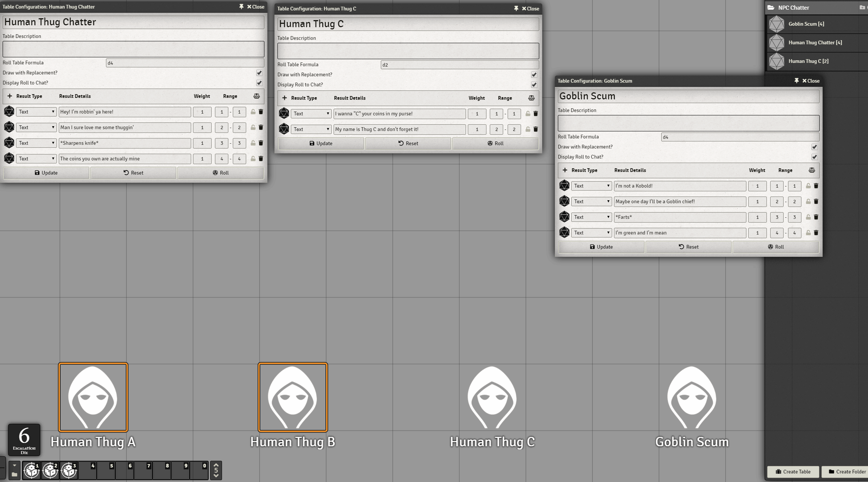This screenshot has width=868, height=482.
Task: Open the macro directory folder icon
Action: pyautogui.click(x=15, y=474)
